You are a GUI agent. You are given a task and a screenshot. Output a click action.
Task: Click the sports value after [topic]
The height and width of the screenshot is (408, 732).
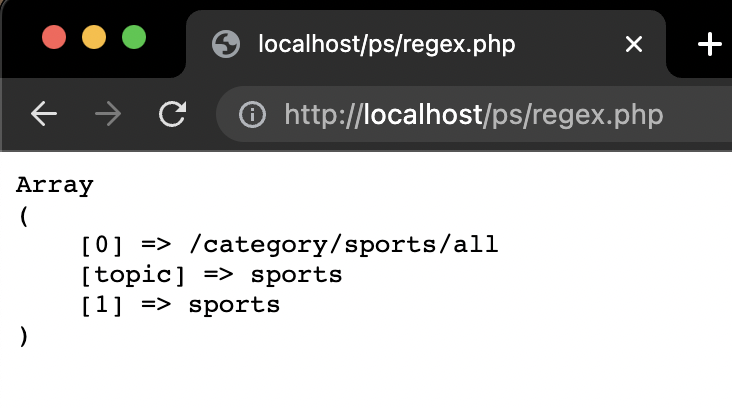tap(296, 275)
